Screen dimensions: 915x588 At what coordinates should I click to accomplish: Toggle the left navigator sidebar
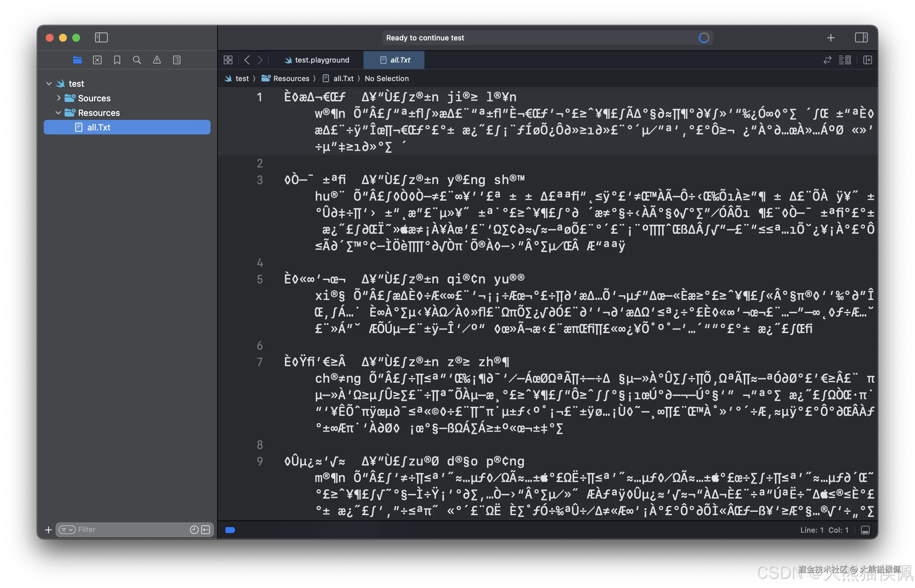(x=101, y=37)
